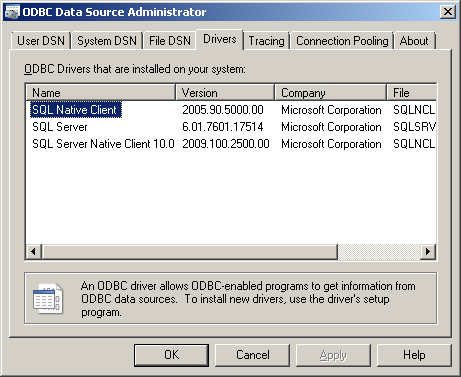461x377 pixels.
Task: Click the right arrow of horizontal scrollbar
Action: tap(428, 251)
